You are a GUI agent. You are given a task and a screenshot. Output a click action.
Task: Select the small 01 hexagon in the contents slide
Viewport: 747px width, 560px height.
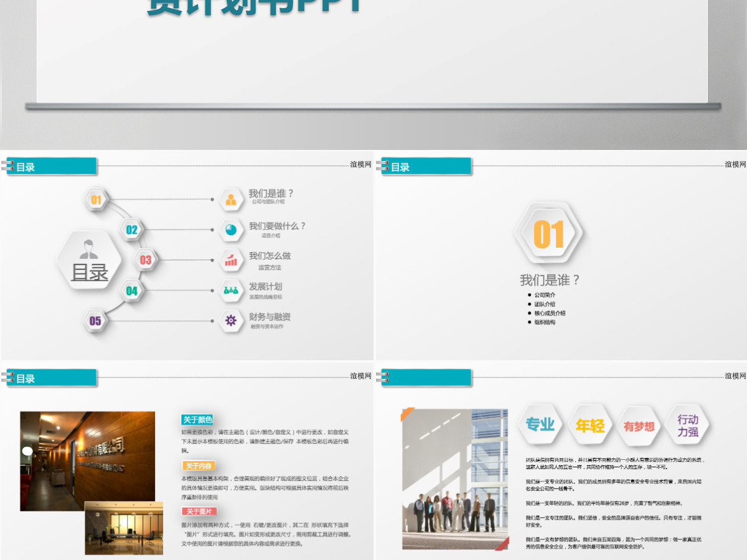[96, 200]
